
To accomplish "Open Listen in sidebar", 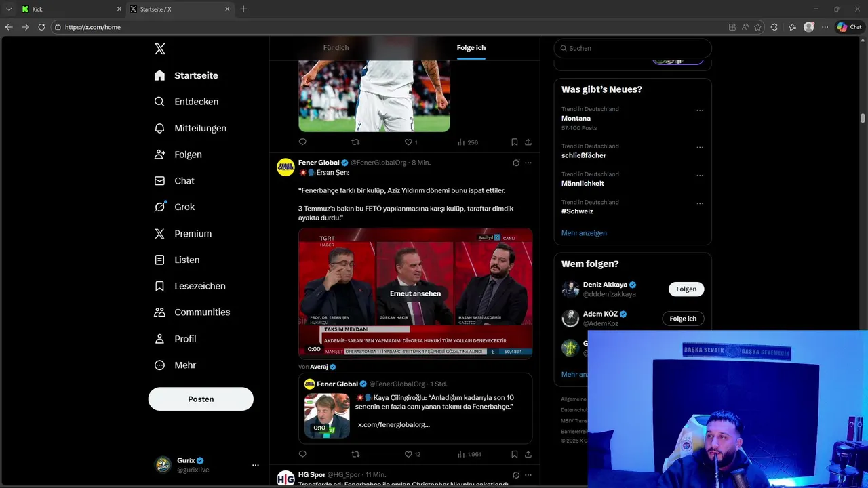I will (x=176, y=260).
